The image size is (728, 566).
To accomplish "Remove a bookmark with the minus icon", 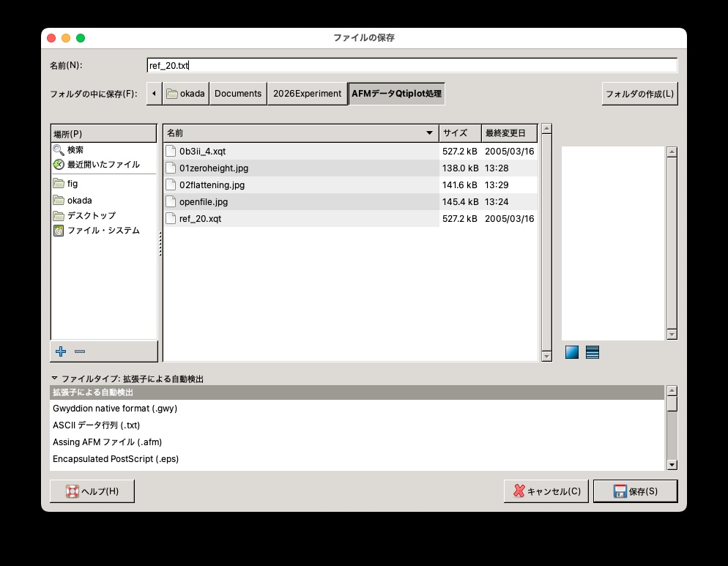I will point(80,351).
